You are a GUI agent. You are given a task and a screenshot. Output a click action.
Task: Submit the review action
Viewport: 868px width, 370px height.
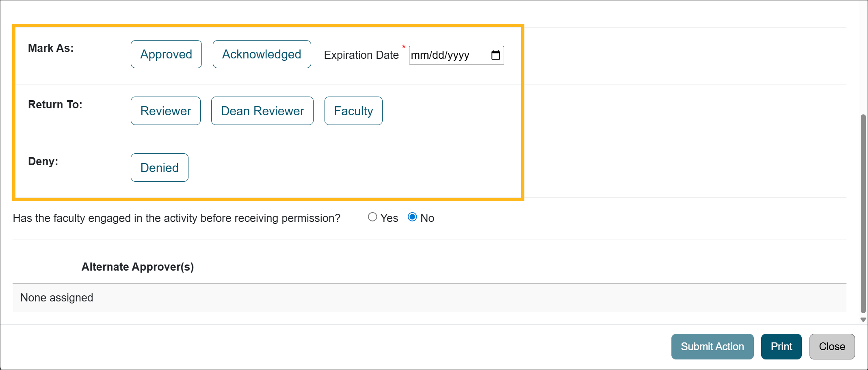(x=712, y=346)
